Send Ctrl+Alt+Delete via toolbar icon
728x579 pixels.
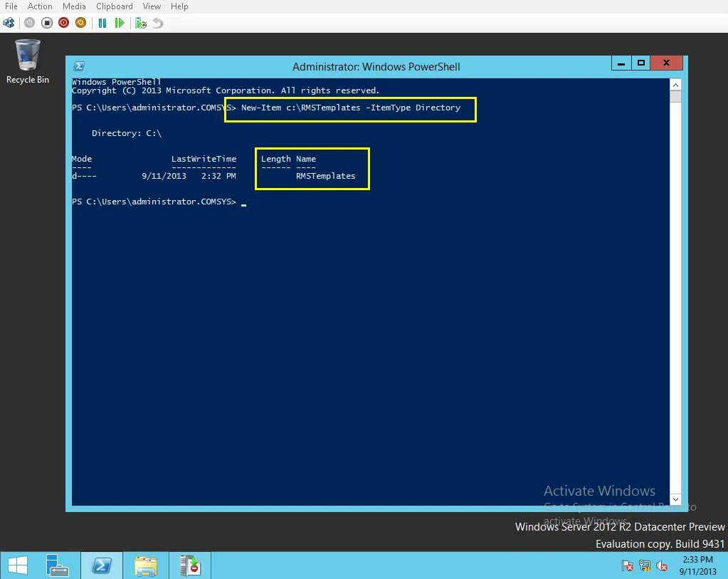[9, 23]
